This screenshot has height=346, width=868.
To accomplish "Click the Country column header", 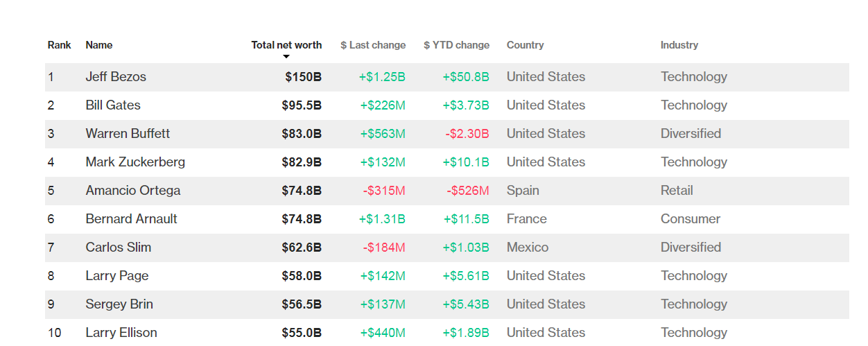I will 525,45.
